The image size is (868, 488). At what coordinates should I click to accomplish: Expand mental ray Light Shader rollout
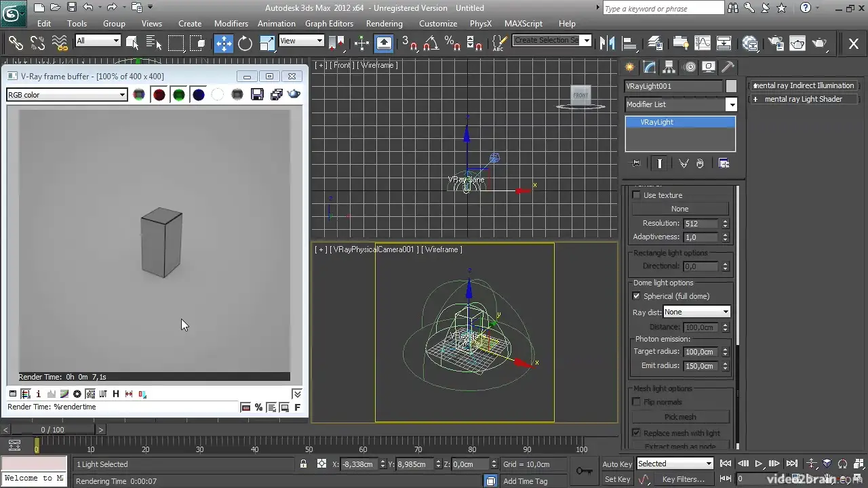[x=803, y=99]
